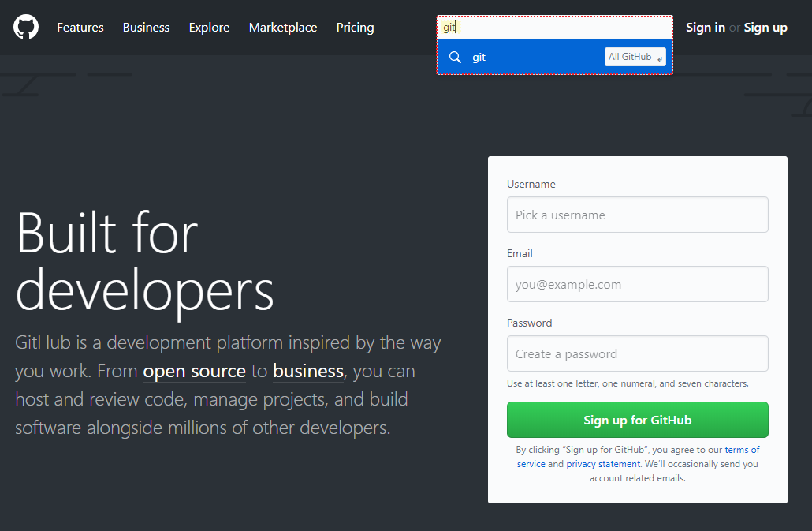This screenshot has height=531, width=812.
Task: Open the Business page
Action: [x=146, y=28]
